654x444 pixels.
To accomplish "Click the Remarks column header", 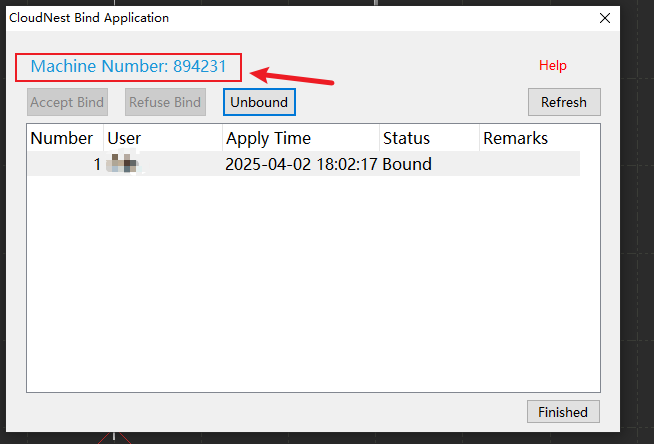I will 529,138.
